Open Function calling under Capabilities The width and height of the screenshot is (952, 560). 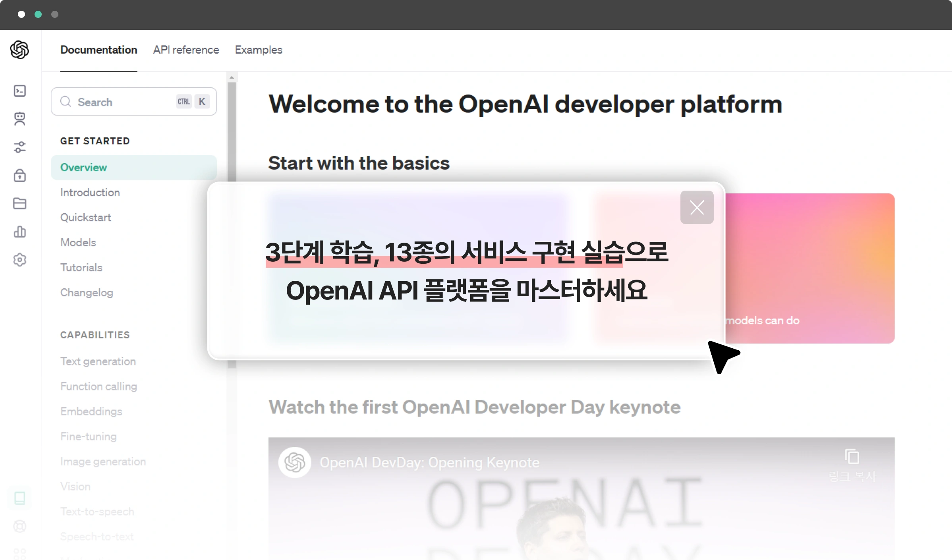point(99,386)
